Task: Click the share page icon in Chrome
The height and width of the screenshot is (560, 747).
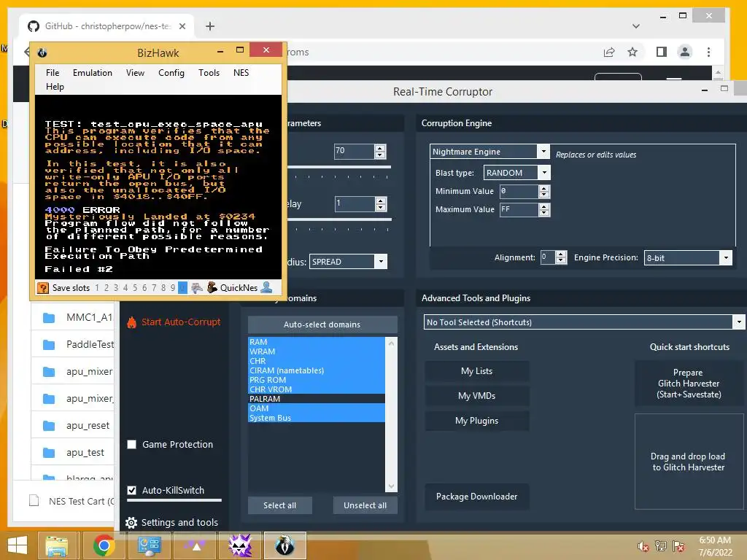Action: click(x=609, y=52)
